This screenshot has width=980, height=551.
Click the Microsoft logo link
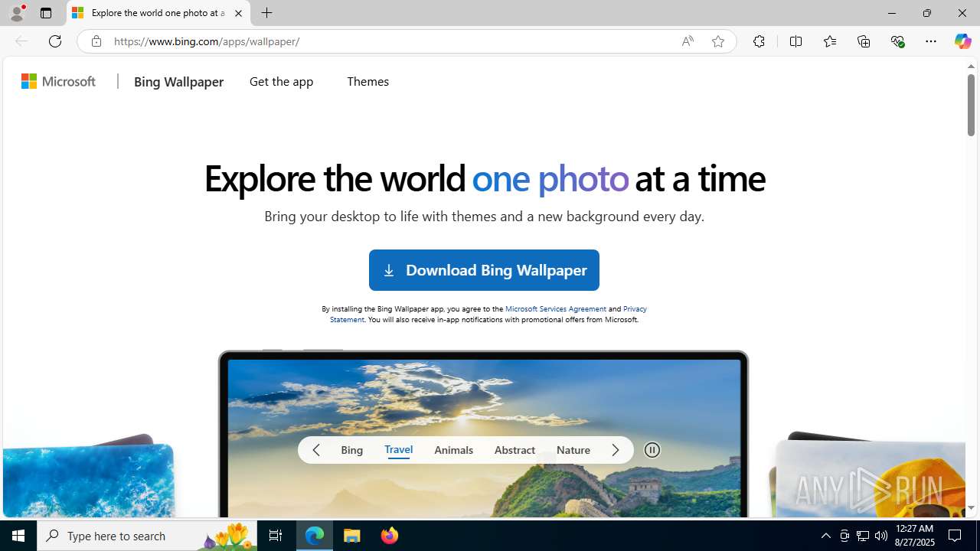[x=59, y=81]
